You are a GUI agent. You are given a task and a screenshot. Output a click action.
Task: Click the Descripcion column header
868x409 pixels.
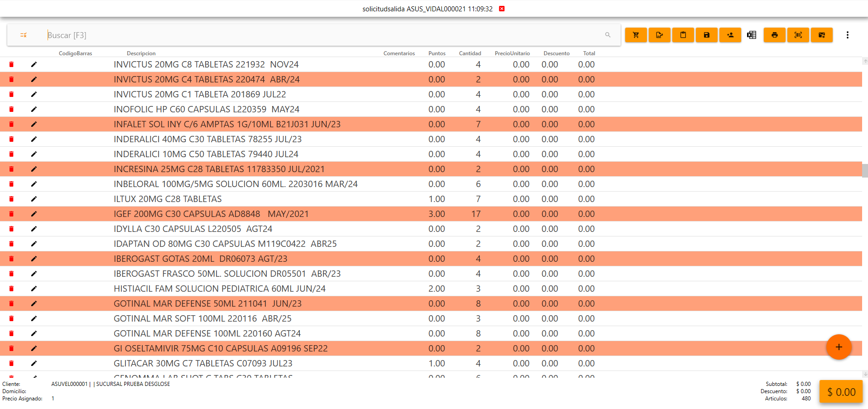coord(141,53)
